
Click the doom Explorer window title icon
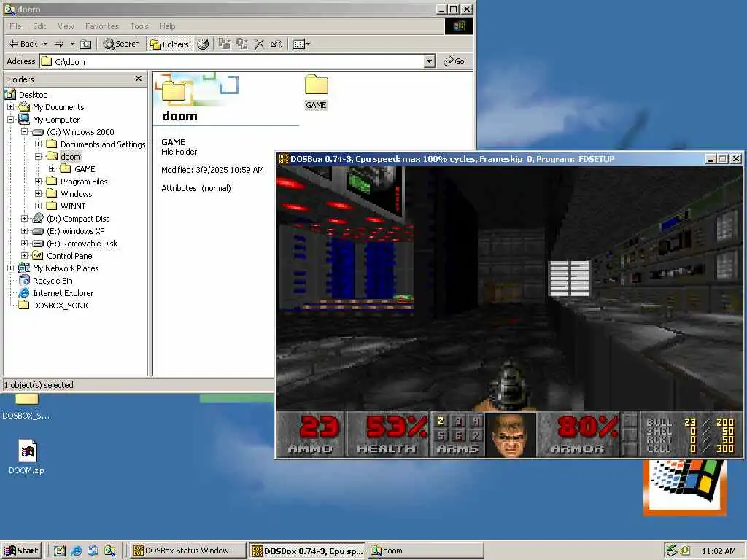pyautogui.click(x=9, y=9)
